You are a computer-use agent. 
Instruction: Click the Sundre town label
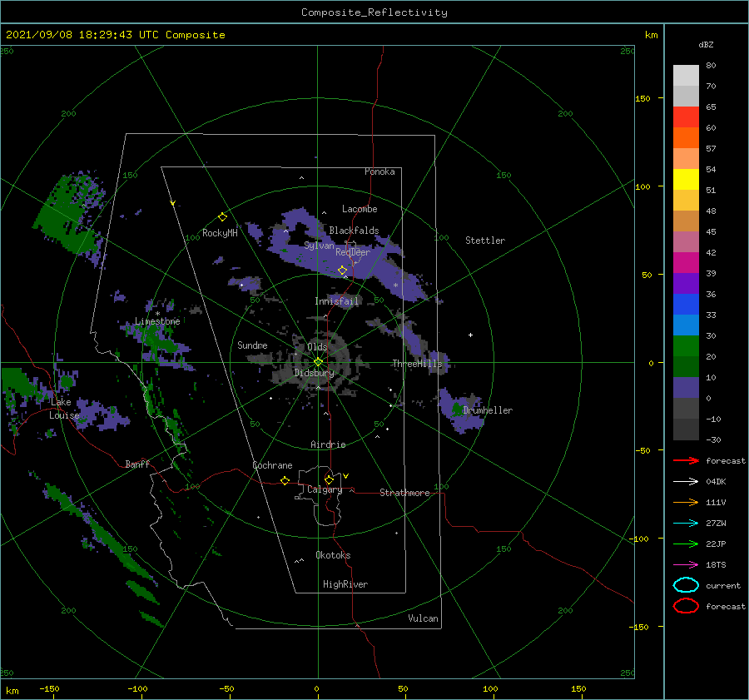pos(252,345)
